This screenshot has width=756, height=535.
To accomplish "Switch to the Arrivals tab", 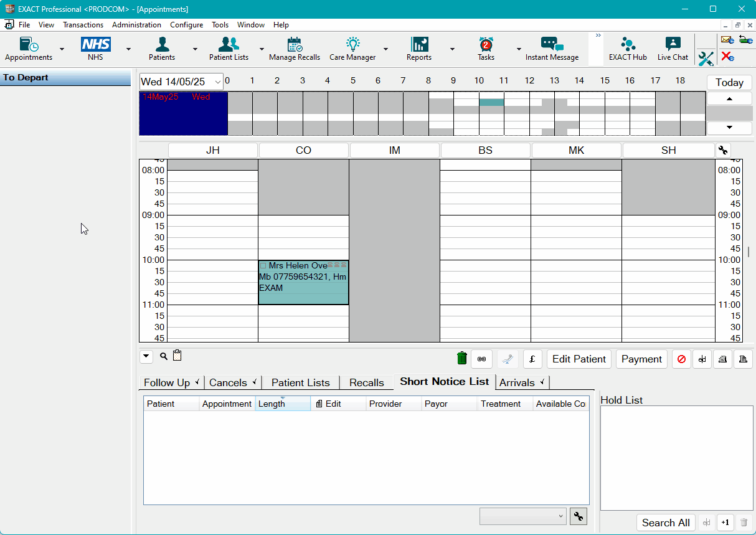I will click(522, 382).
